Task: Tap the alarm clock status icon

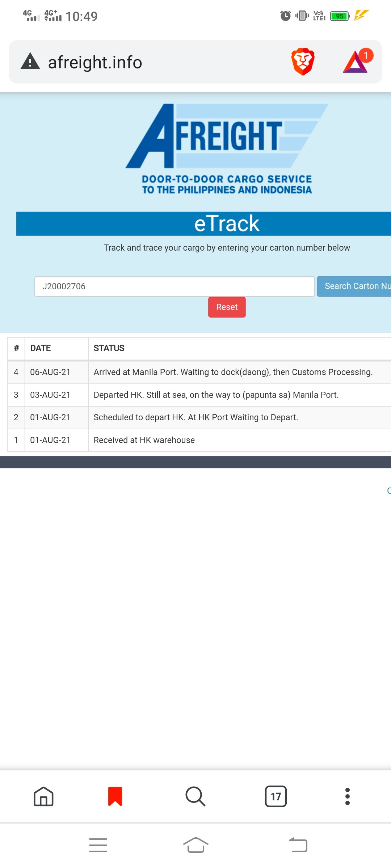Action: click(286, 16)
